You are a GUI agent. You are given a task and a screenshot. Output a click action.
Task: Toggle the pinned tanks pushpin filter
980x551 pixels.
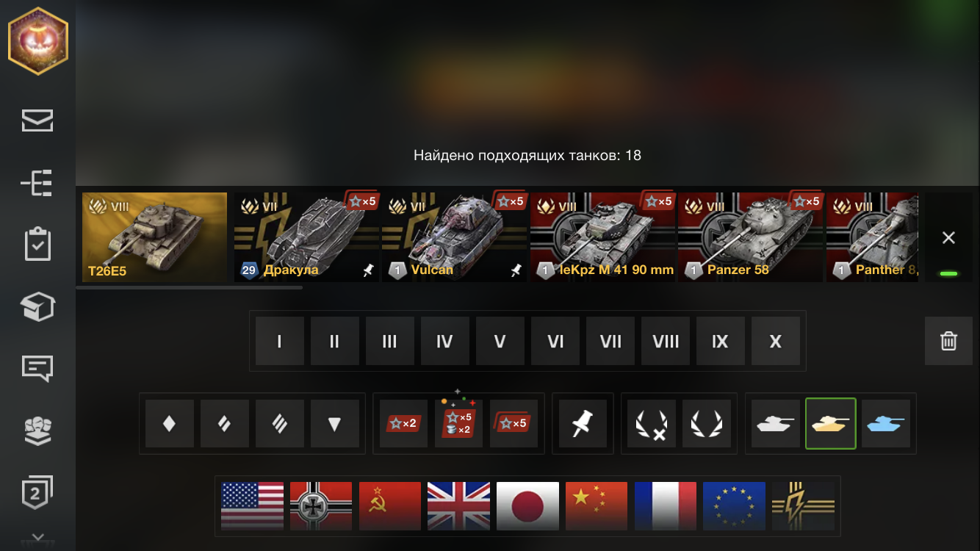(583, 423)
